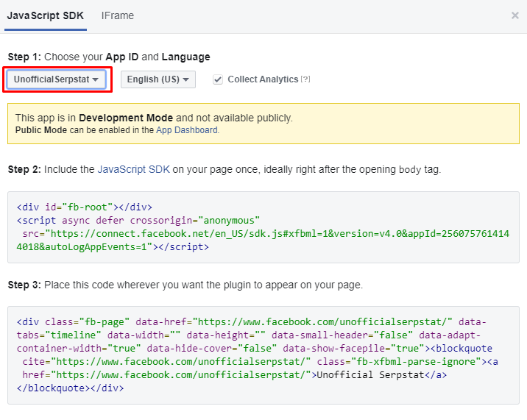Click the 'Public Mode' text in the notice
The height and width of the screenshot is (420, 527).
pos(41,130)
